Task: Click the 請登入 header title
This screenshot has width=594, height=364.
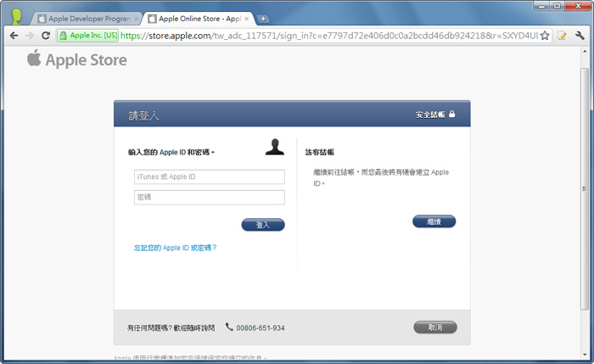Action: click(143, 115)
